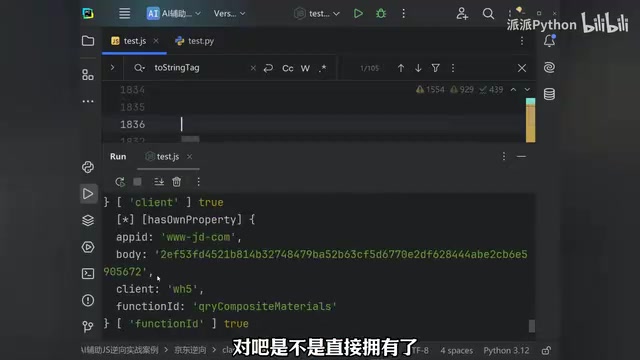Open more run actions menu
This screenshot has height=360, width=640.
(x=403, y=13)
